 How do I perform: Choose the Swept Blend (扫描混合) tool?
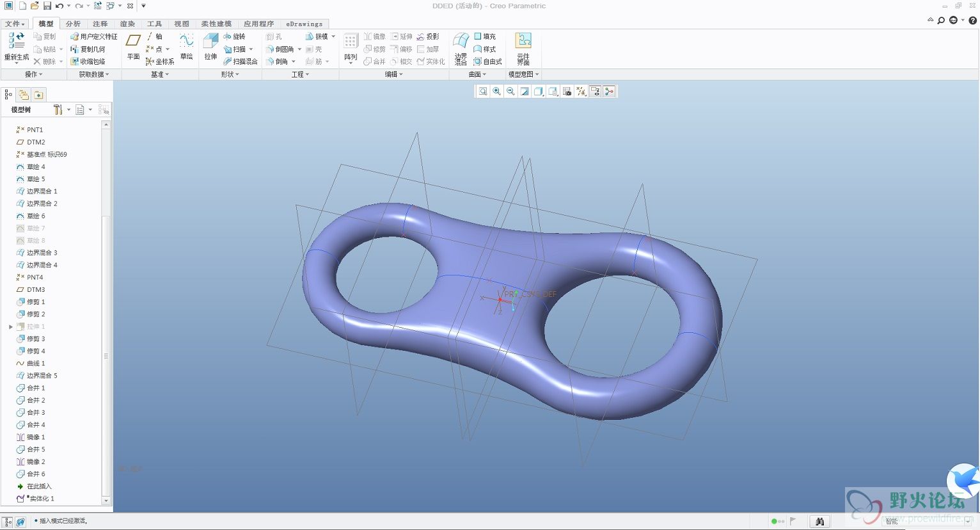point(241,61)
